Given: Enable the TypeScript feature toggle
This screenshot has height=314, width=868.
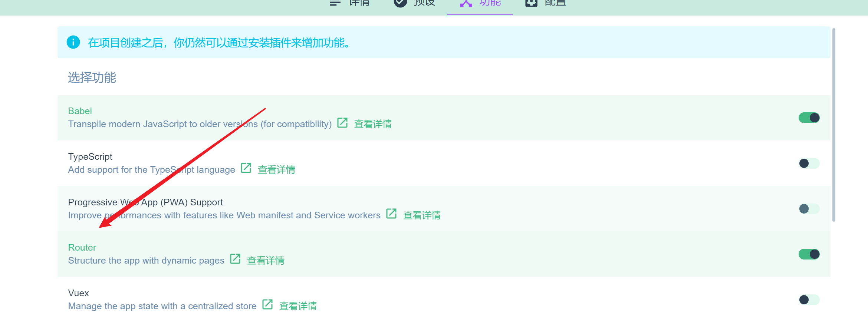Looking at the screenshot, I should pos(809,163).
